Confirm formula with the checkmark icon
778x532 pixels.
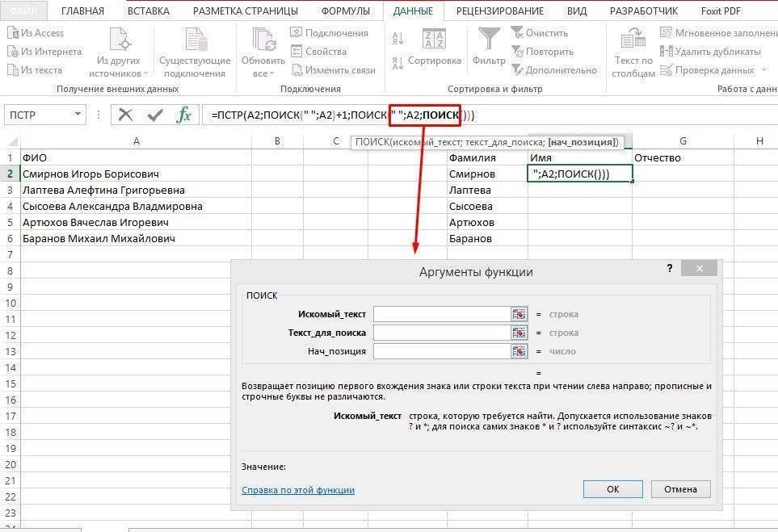click(x=155, y=114)
